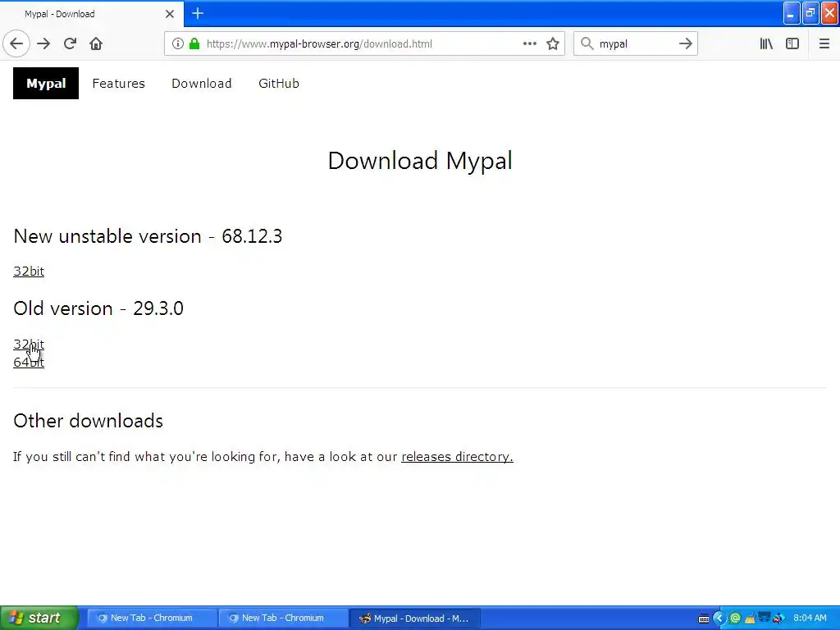Open the releases directory link
The image size is (840, 630).
click(457, 456)
